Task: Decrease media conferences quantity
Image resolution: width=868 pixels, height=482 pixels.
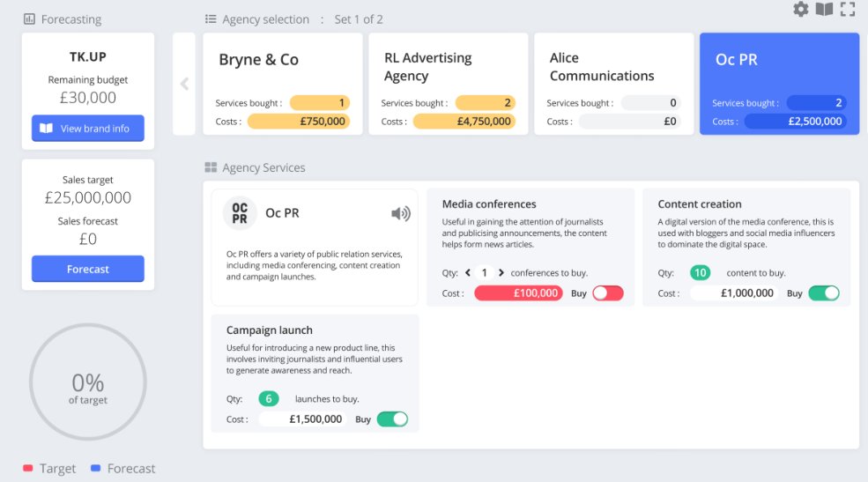Action: click(468, 273)
